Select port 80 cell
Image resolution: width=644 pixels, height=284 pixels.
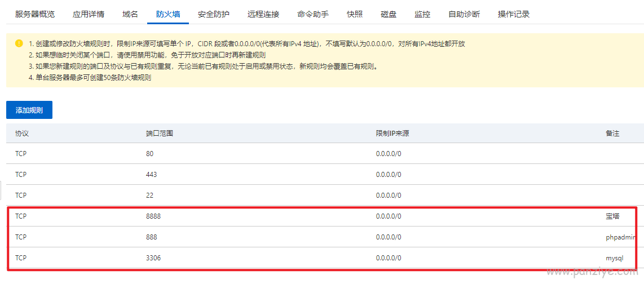click(x=149, y=153)
